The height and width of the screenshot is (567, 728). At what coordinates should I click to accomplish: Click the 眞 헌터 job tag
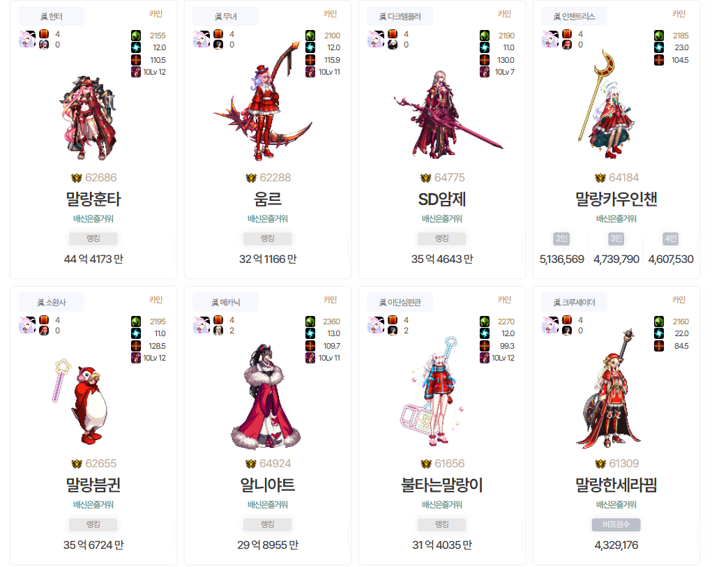coord(51,16)
